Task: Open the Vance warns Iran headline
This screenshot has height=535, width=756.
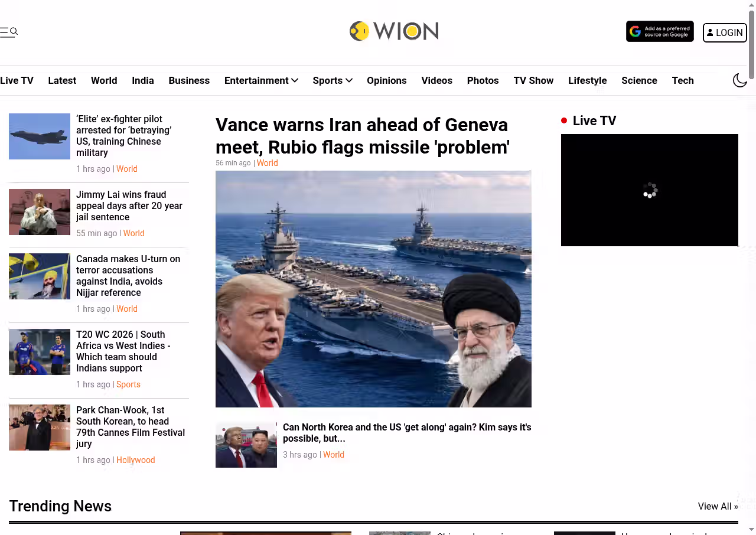Action: click(363, 136)
